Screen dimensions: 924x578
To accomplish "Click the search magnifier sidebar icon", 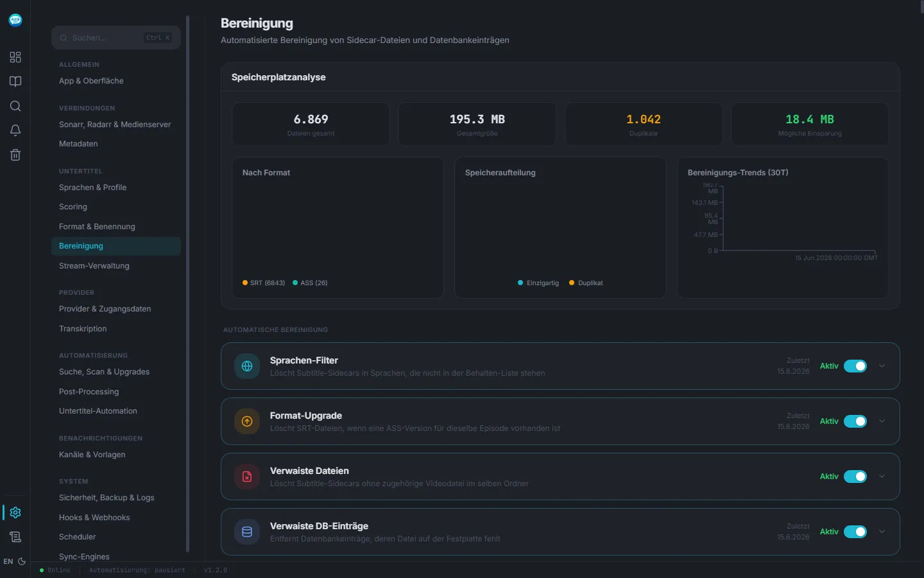I will [x=15, y=106].
